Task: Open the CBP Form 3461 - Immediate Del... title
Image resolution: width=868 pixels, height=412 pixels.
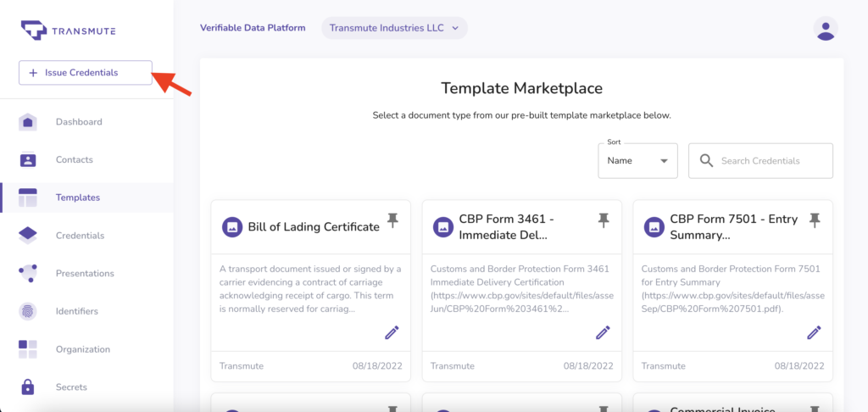Action: tap(507, 227)
